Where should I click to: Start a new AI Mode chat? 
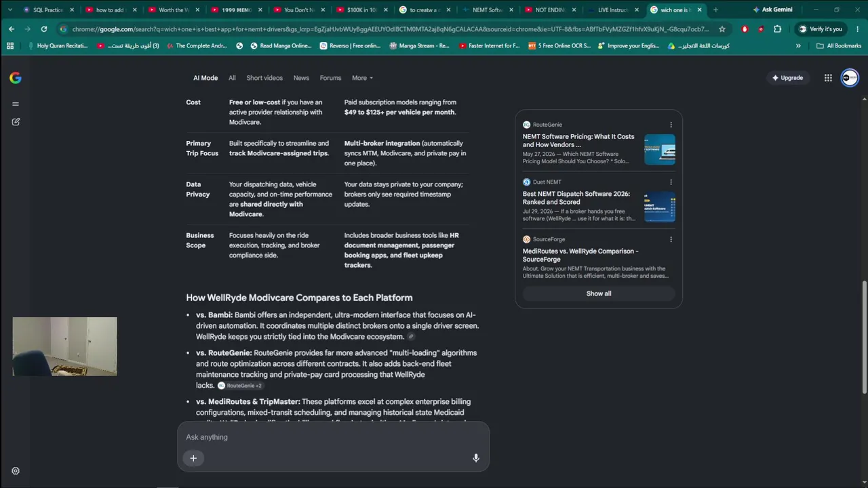16,122
